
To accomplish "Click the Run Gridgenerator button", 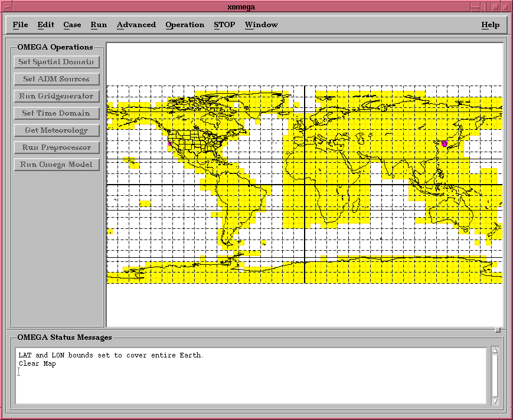I will [57, 96].
